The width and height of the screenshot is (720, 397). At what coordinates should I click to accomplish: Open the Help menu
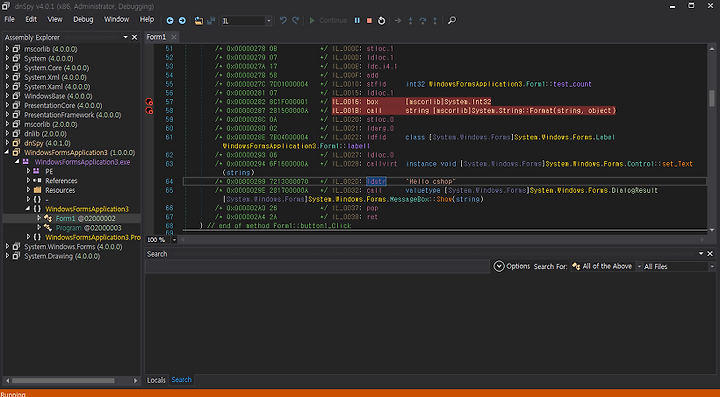pos(147,19)
